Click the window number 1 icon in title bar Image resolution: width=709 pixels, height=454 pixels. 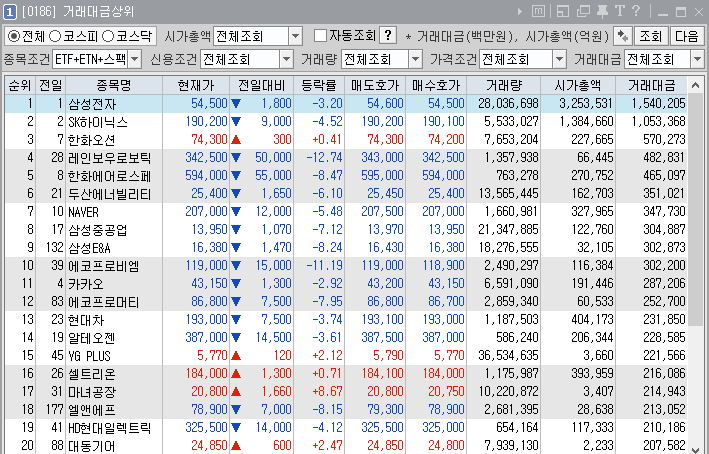pyautogui.click(x=9, y=12)
